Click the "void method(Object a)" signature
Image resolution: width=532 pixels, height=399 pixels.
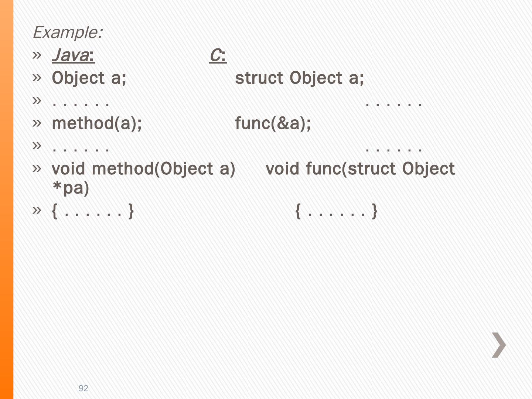click(143, 169)
